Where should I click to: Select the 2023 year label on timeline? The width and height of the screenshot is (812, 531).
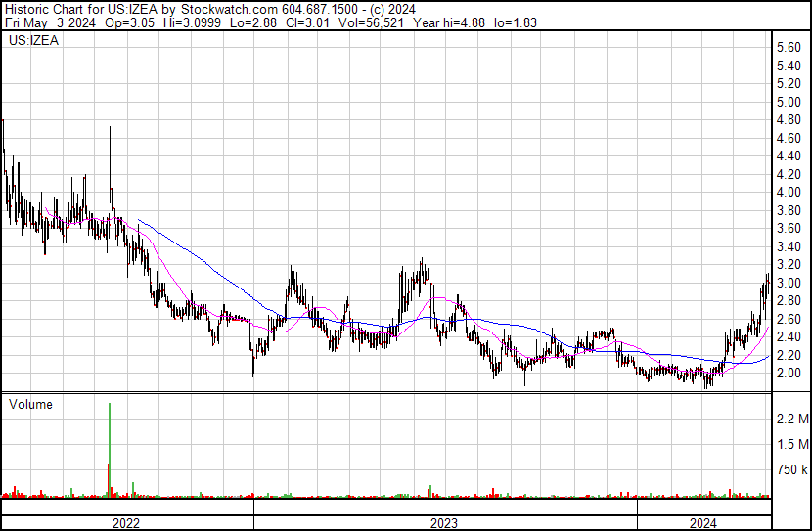coord(444,523)
